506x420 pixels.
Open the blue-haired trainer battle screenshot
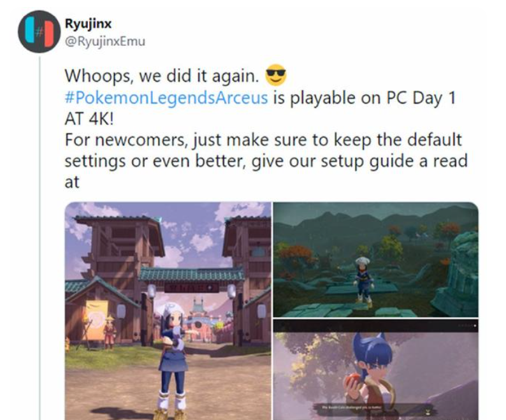[375, 370]
